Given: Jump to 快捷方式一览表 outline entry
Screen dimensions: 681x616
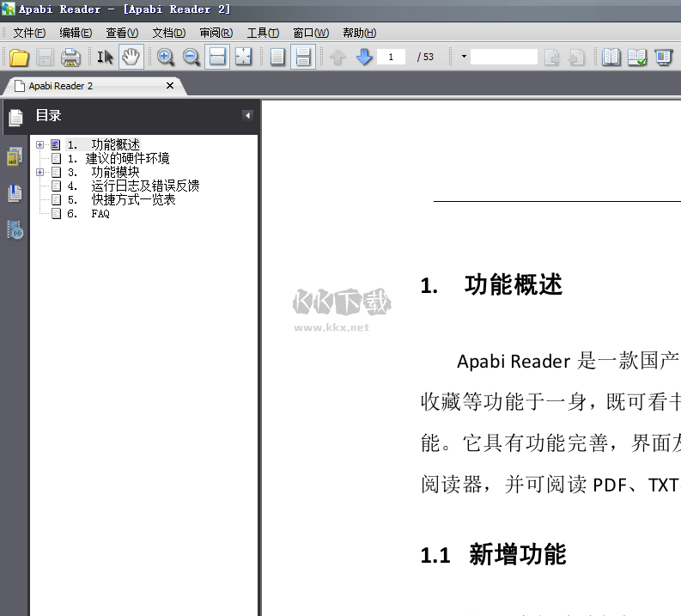Looking at the screenshot, I should coord(121,200).
